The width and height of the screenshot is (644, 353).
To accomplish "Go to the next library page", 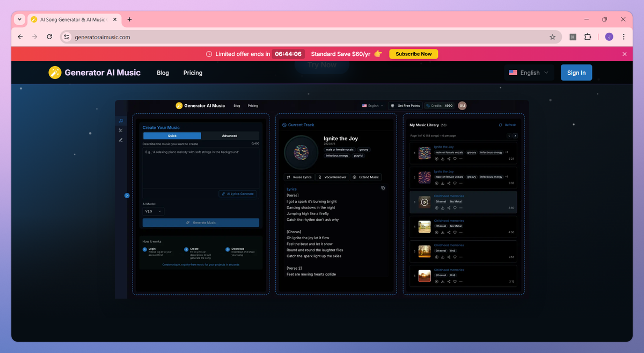I will (x=515, y=135).
